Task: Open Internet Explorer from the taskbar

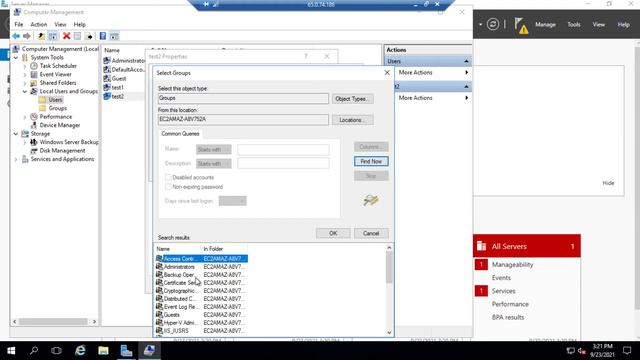Action: 80,351
